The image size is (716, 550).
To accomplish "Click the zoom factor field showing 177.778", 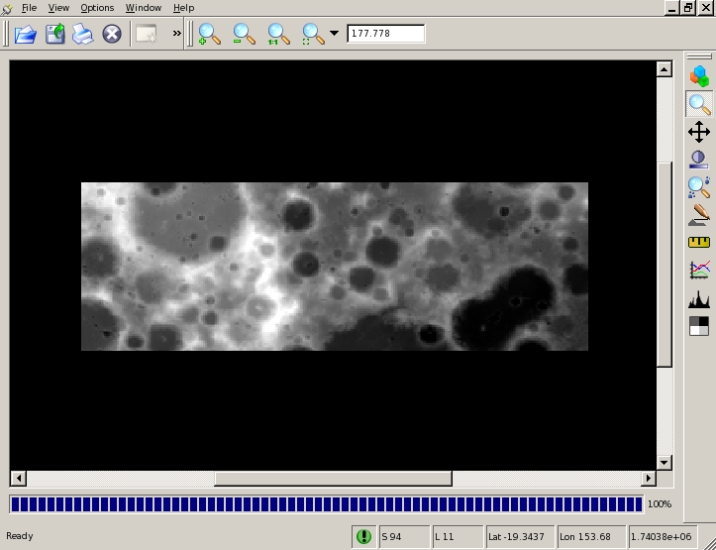I will [x=385, y=34].
